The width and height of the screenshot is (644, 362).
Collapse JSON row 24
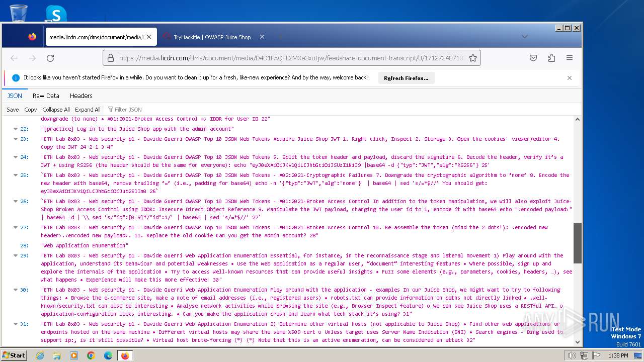click(x=16, y=157)
